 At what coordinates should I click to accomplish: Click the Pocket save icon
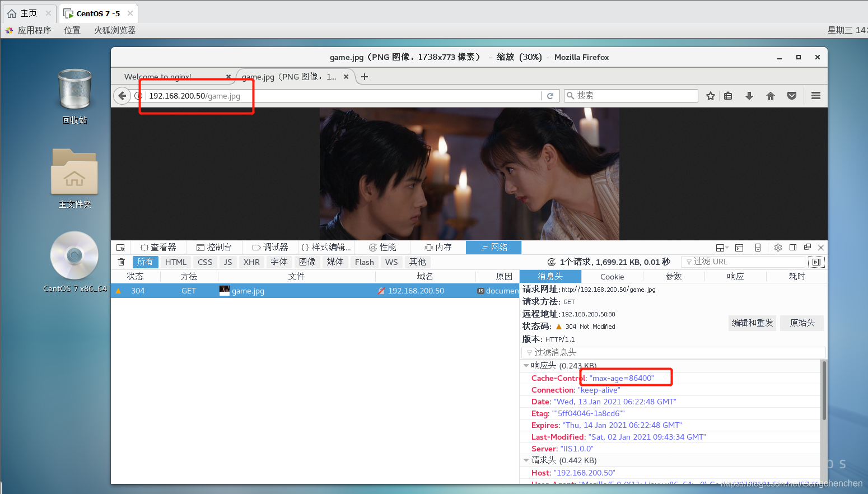click(792, 96)
